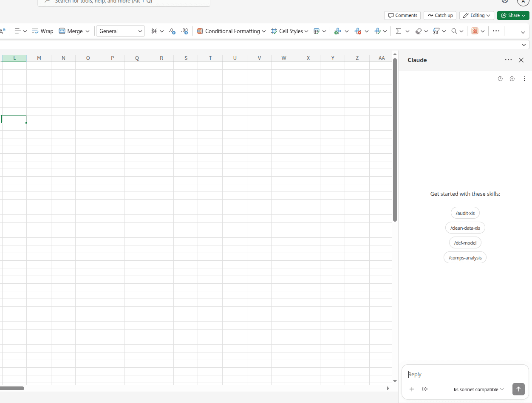This screenshot has width=532, height=403.
Task: Click the Find magnifier icon
Action: (454, 31)
